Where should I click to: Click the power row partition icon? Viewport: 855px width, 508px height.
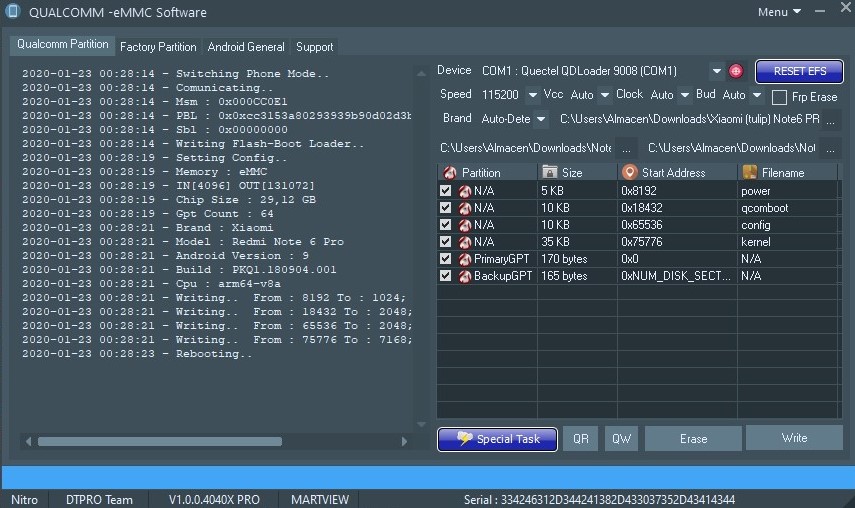pyautogui.click(x=465, y=191)
